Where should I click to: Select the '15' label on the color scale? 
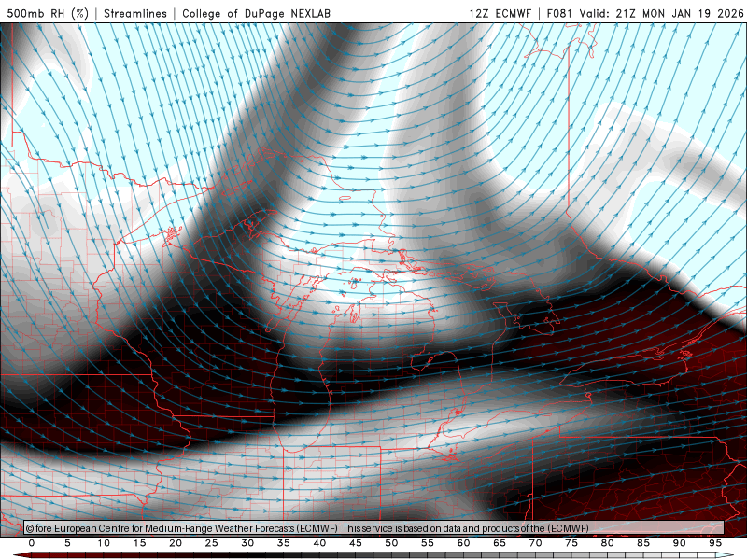coord(139,543)
